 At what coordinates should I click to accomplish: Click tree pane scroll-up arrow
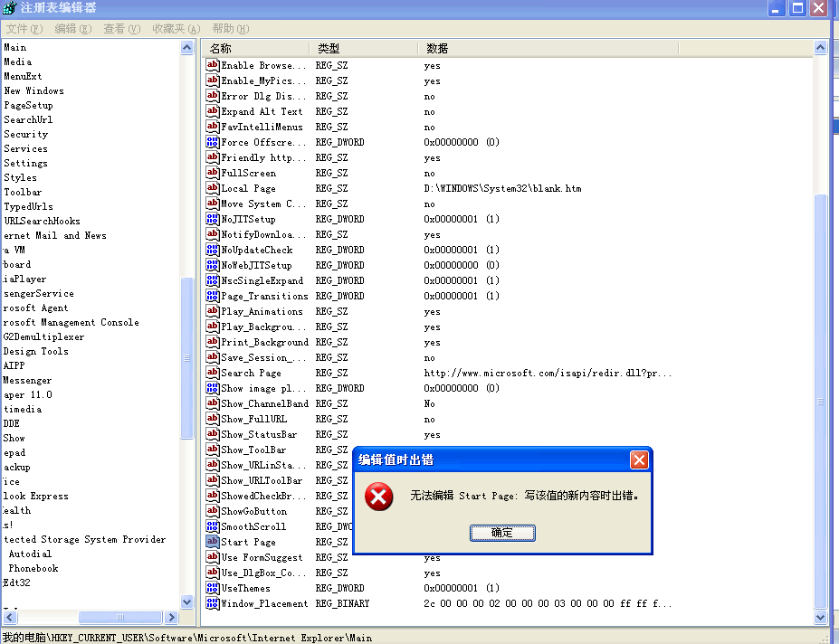coord(186,48)
